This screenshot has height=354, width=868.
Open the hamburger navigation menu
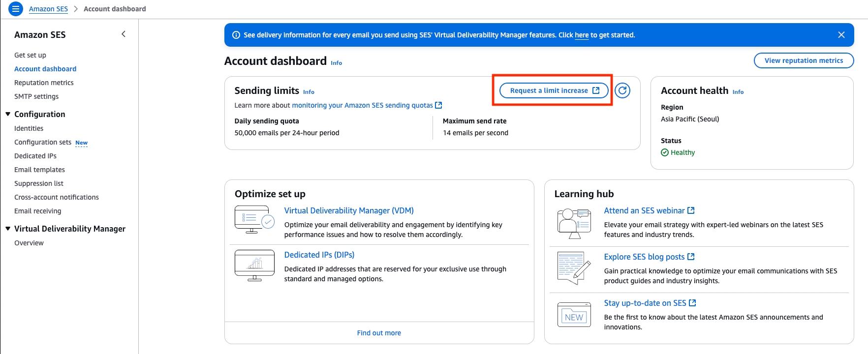(16, 9)
